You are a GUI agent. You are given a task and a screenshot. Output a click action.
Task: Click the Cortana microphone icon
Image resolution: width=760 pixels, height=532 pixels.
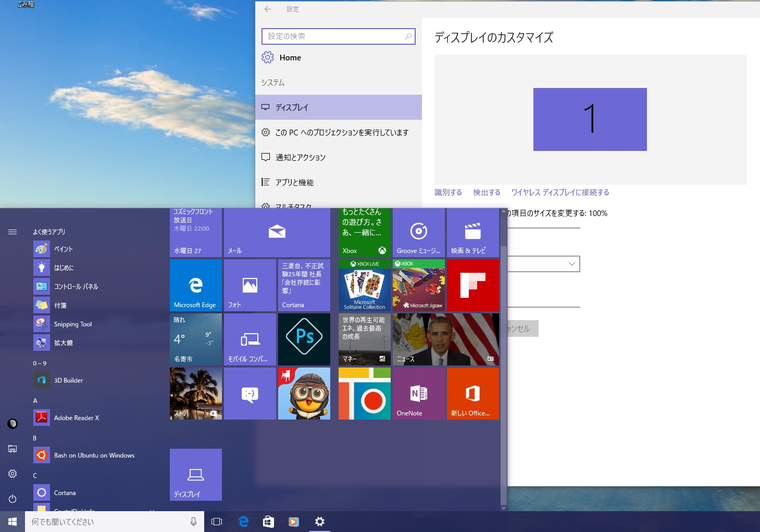point(193,522)
